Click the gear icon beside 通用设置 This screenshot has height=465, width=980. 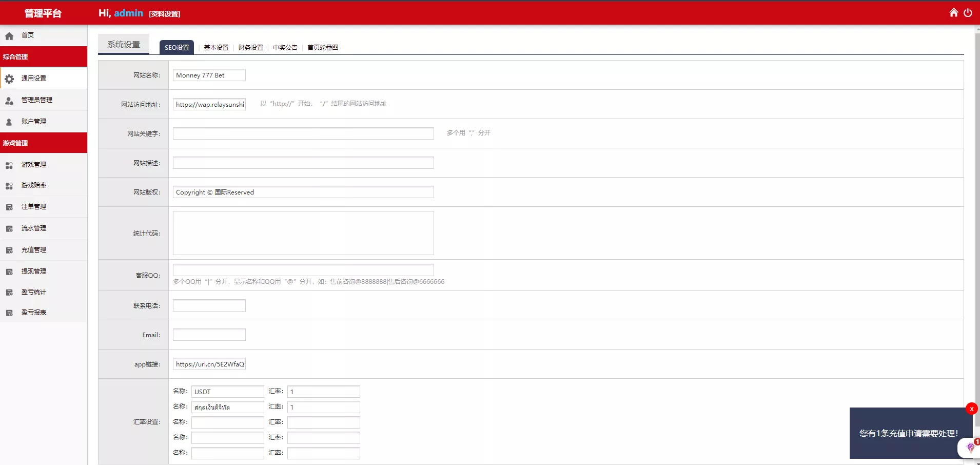pyautogui.click(x=9, y=79)
